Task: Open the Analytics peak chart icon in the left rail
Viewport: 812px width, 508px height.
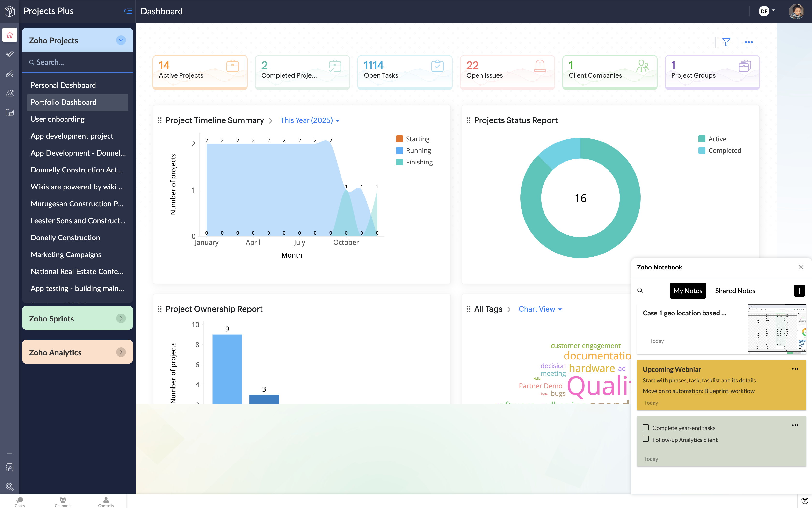Action: 10,93
